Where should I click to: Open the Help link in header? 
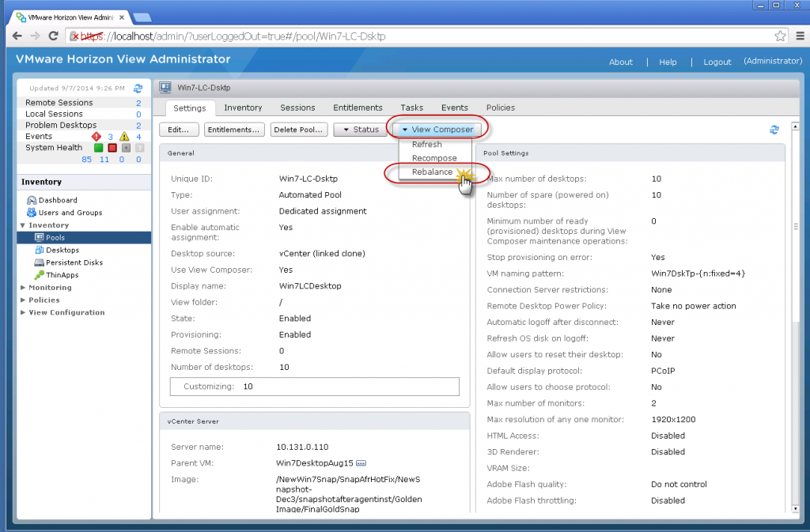pyautogui.click(x=668, y=62)
